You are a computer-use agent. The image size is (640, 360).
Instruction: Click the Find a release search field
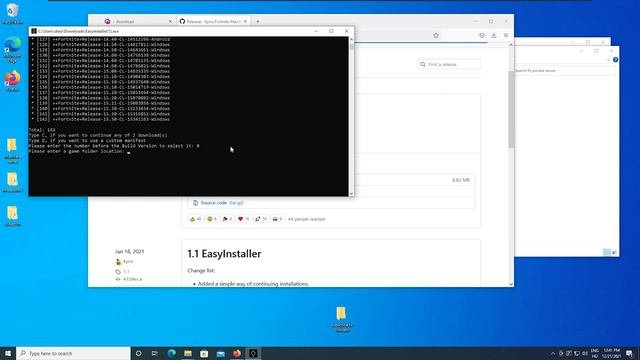click(x=449, y=64)
